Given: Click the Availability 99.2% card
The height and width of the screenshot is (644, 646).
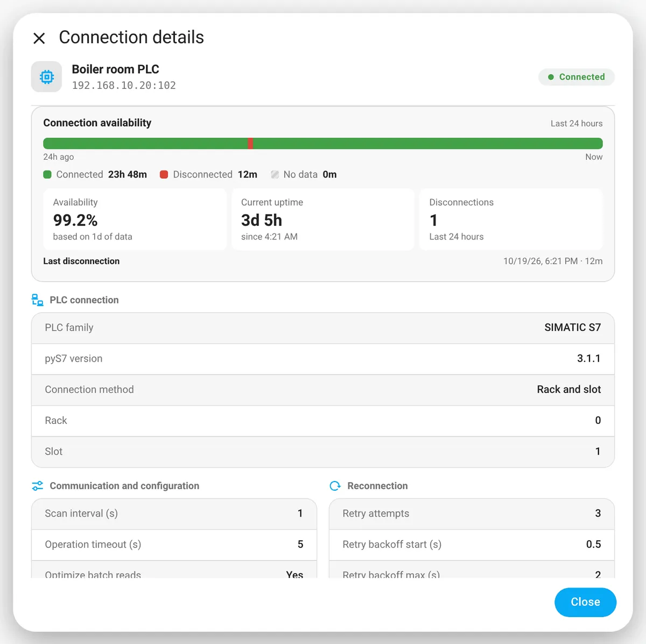Looking at the screenshot, I should point(135,219).
